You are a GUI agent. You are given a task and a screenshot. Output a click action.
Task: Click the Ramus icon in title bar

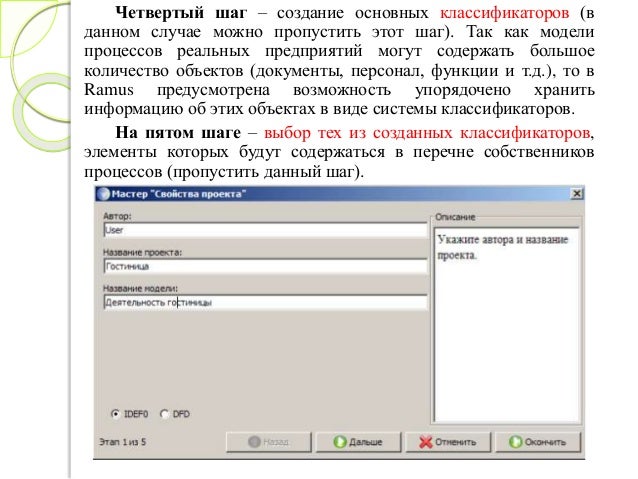tap(104, 194)
